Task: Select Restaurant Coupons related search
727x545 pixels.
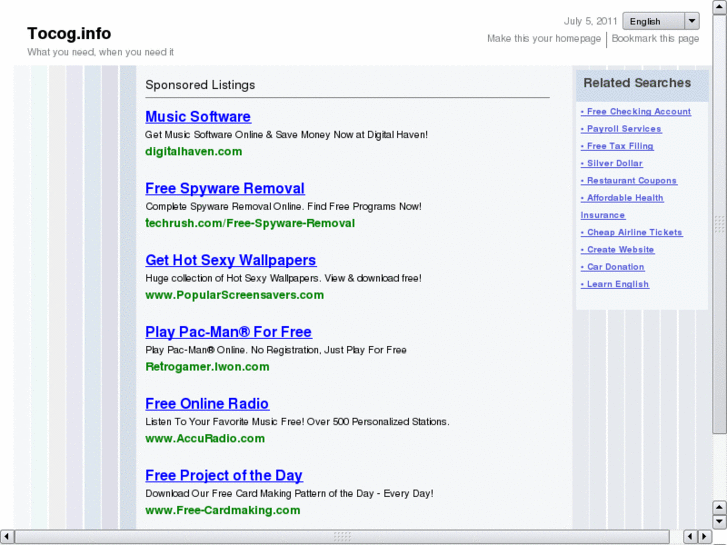Action: pyautogui.click(x=629, y=180)
